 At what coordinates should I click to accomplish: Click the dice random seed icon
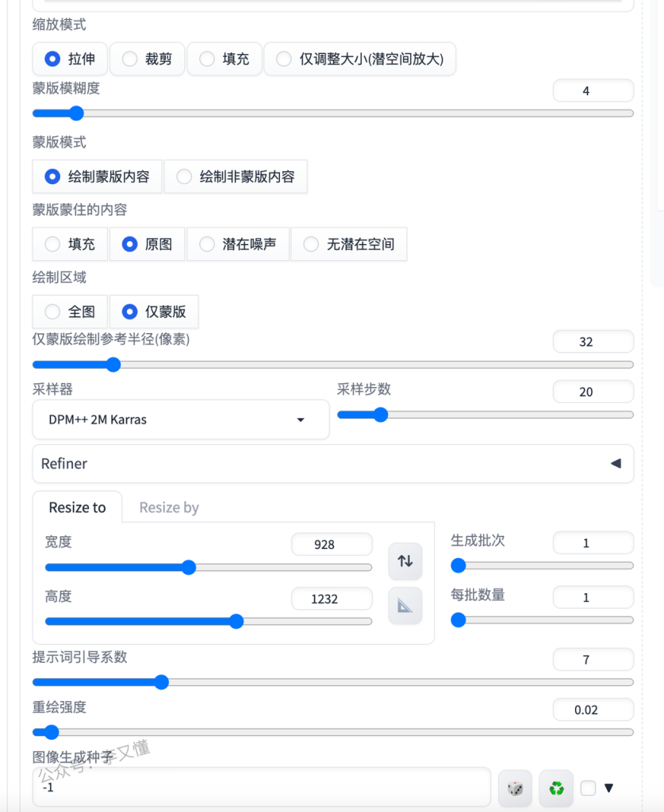point(515,788)
